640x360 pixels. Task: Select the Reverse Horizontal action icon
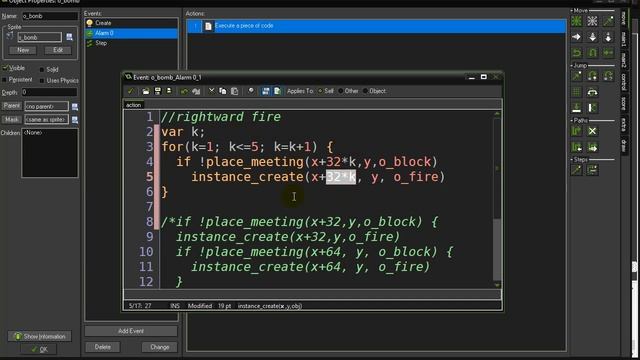tap(576, 53)
